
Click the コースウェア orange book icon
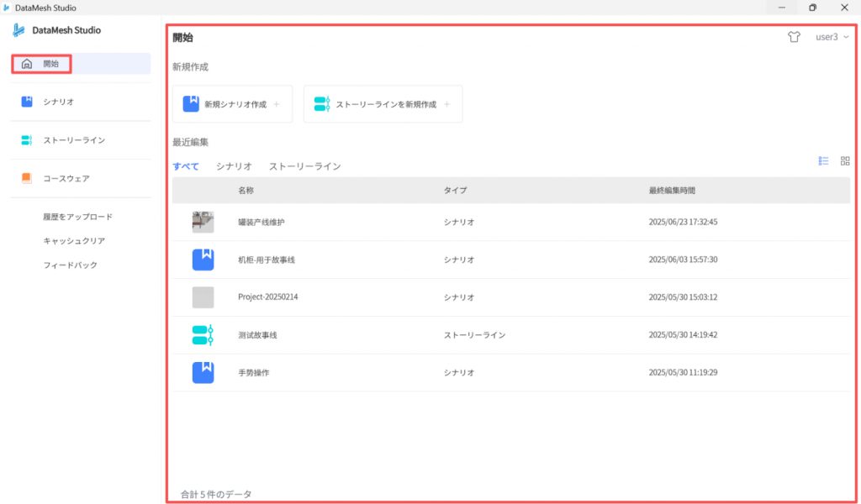pos(27,178)
